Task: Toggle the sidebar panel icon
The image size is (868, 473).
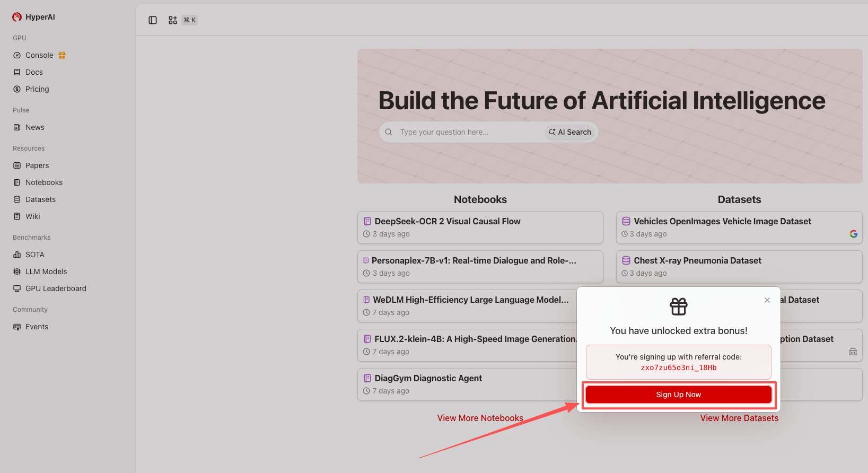Action: 153,20
